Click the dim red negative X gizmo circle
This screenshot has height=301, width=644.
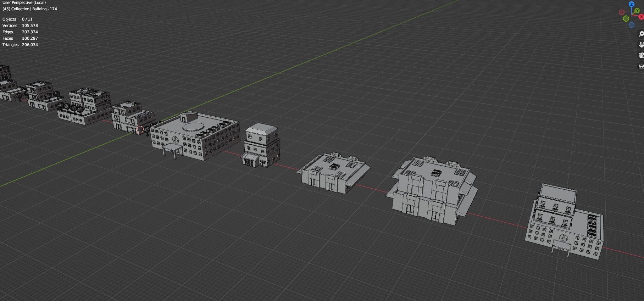(x=621, y=12)
